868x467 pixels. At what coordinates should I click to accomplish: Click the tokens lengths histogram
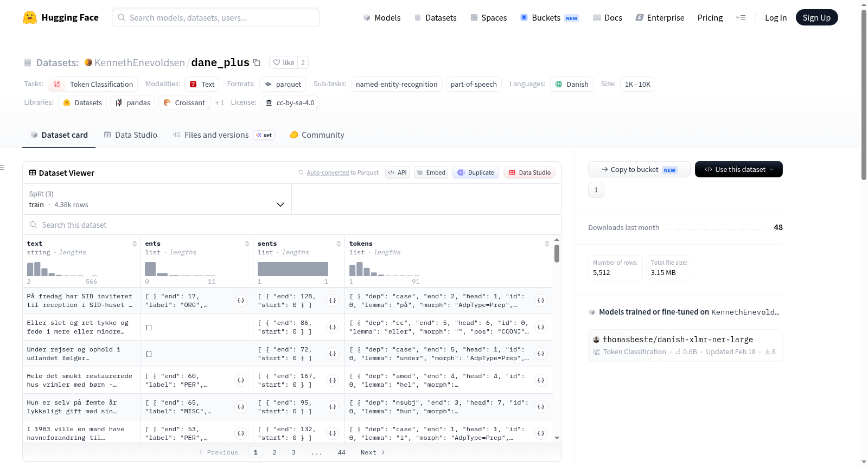click(385, 269)
